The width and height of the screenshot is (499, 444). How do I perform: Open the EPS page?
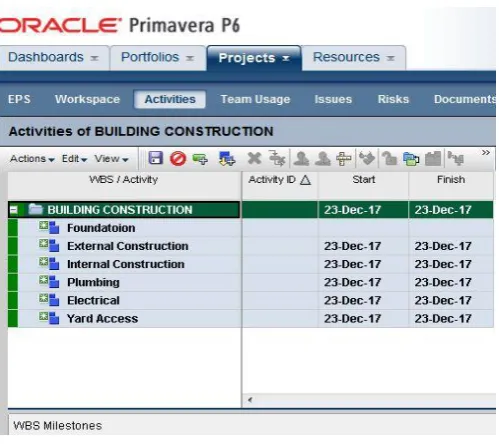click(19, 99)
